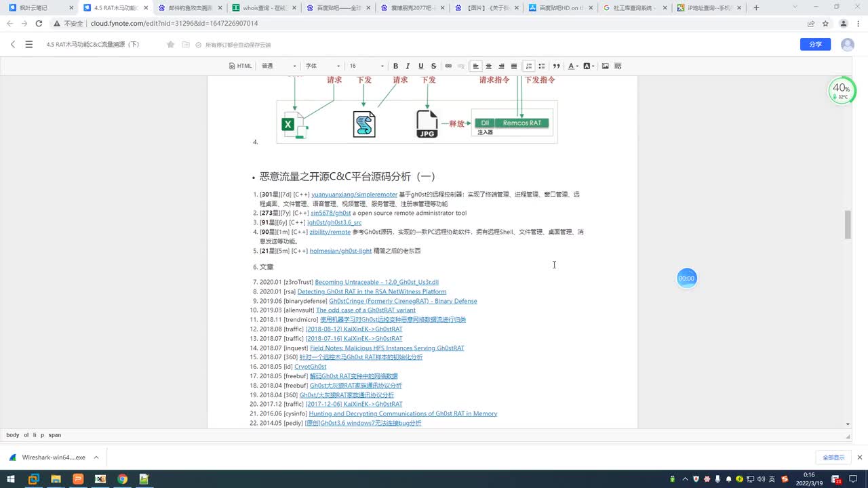Share this page from the address bar

(x=810, y=23)
